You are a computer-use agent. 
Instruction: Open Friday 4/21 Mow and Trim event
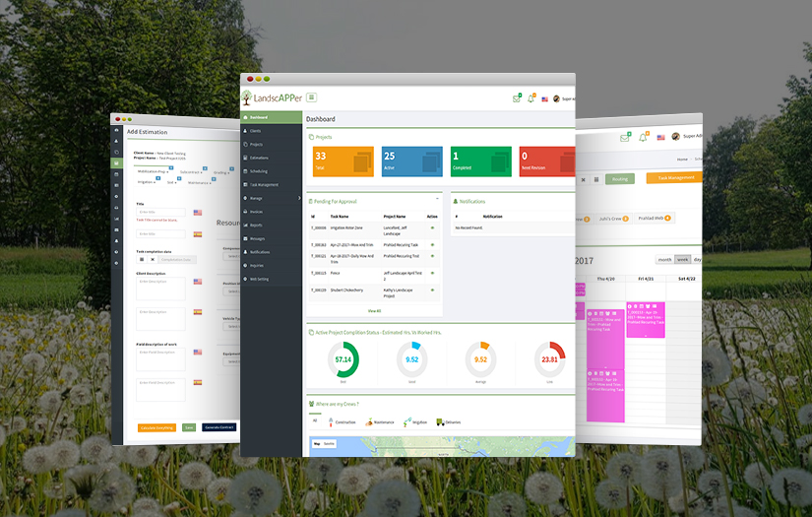646,320
